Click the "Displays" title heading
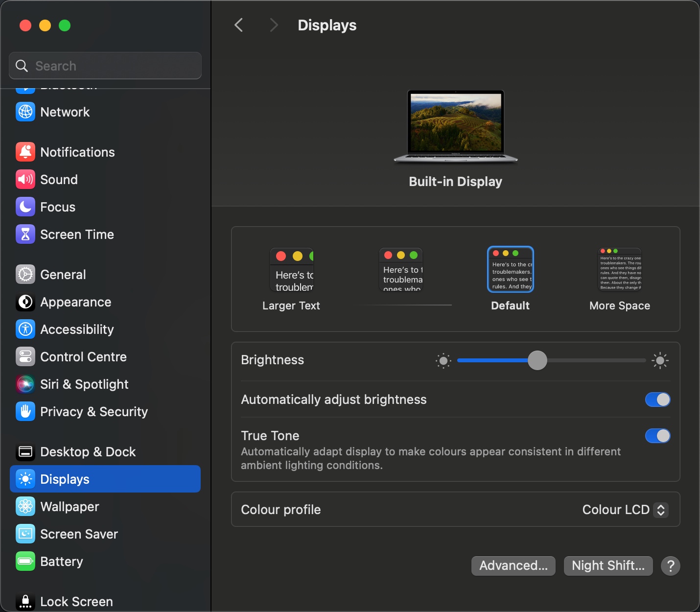This screenshot has height=612, width=700. pos(327,25)
